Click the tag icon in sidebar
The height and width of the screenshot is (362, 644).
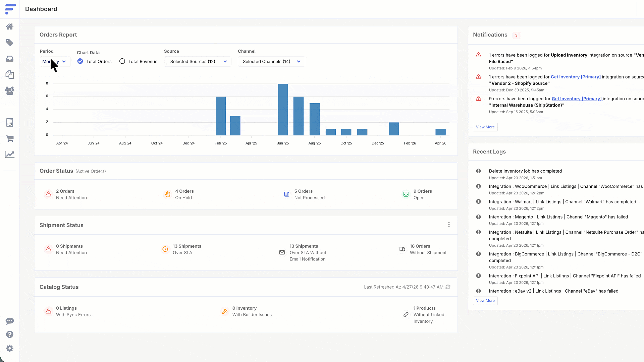coord(10,43)
